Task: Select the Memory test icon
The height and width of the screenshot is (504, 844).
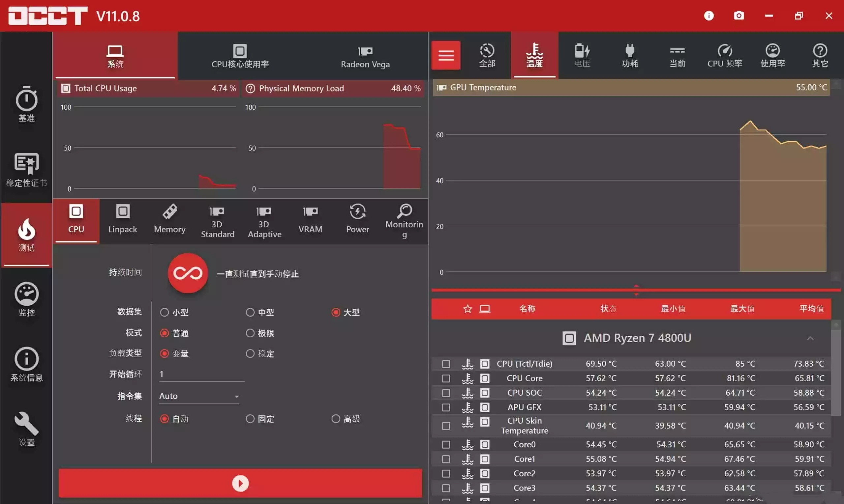Action: (169, 219)
